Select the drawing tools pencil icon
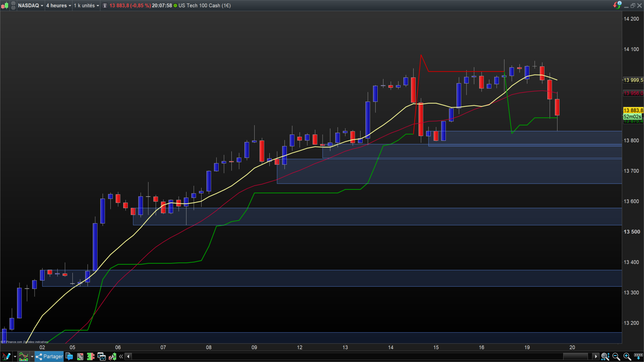 [x=6, y=356]
